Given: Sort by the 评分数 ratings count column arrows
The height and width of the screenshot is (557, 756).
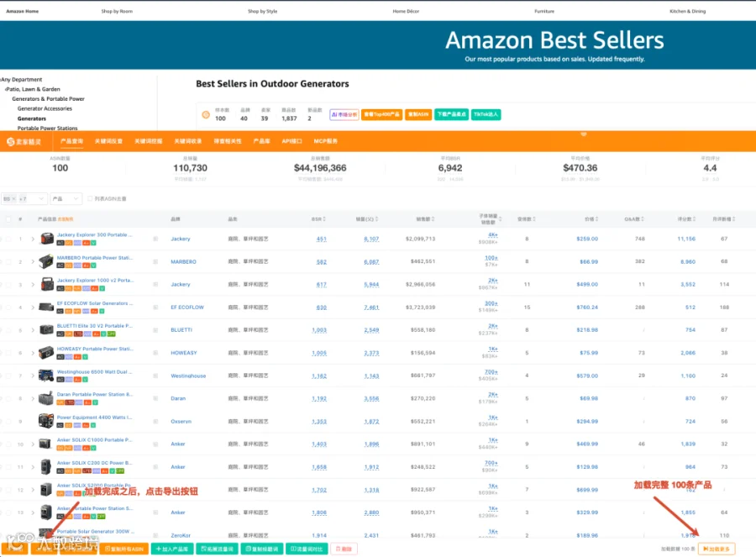Looking at the screenshot, I should 695,219.
